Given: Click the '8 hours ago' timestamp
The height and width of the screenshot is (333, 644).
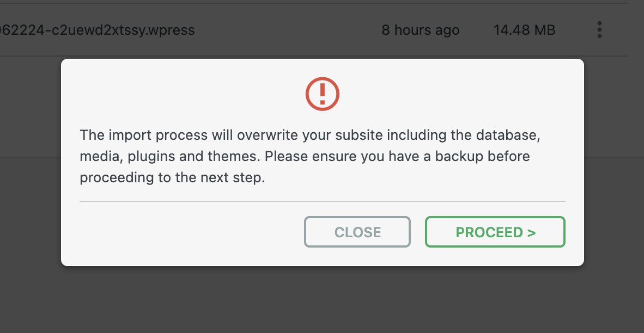Looking at the screenshot, I should (x=420, y=30).
